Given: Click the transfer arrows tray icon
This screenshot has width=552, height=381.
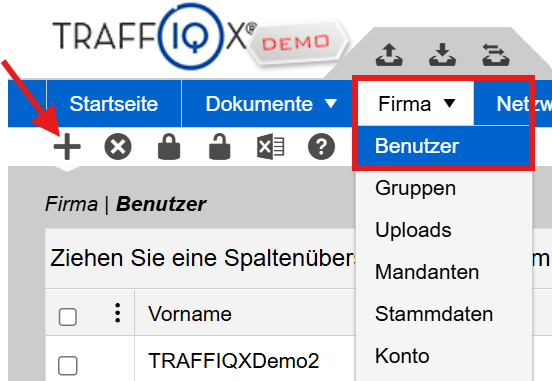Looking at the screenshot, I should click(x=496, y=55).
